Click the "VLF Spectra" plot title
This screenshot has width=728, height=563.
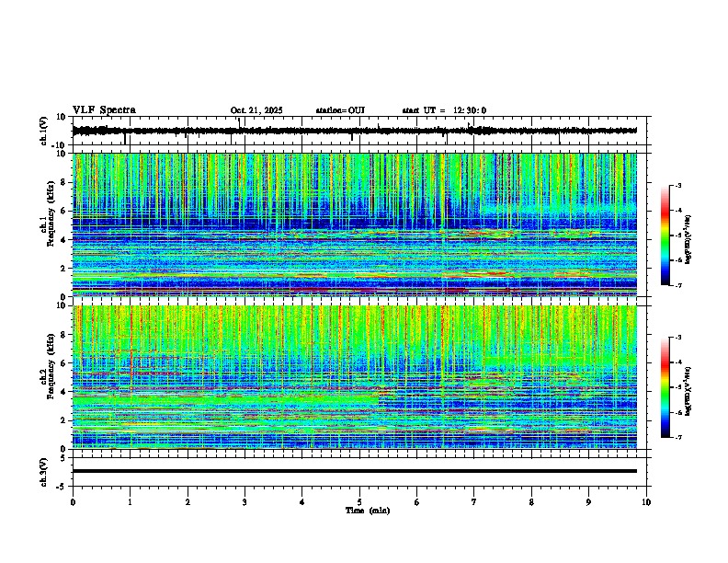pyautogui.click(x=104, y=110)
